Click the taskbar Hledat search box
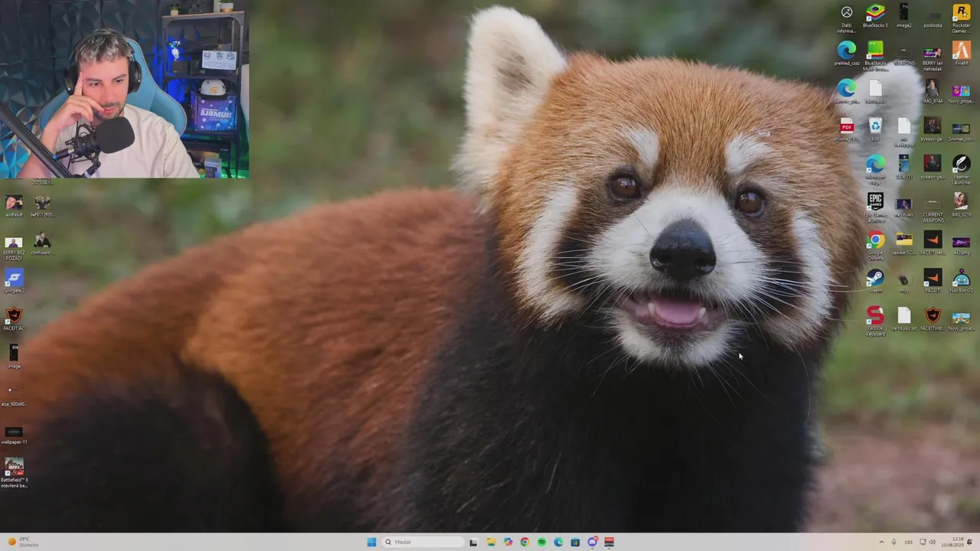Image resolution: width=980 pixels, height=551 pixels. [x=423, y=542]
